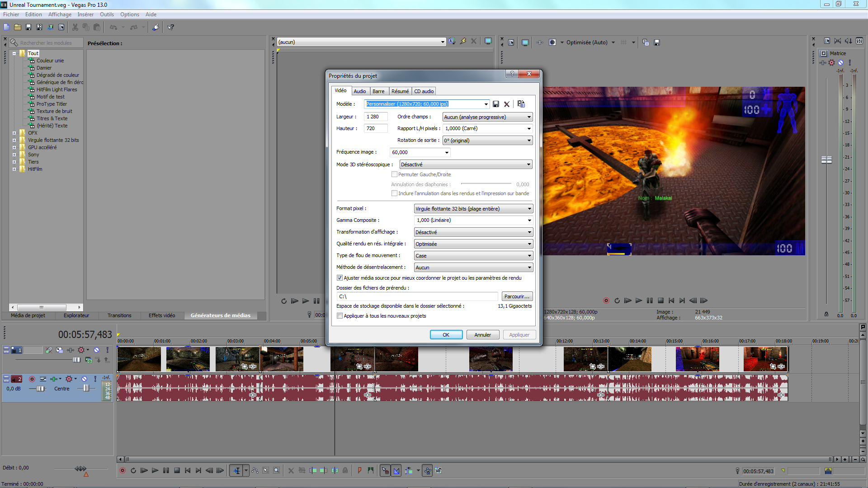Expand the OFX folder in plugin tree
This screenshot has width=868, height=488.
(x=14, y=133)
